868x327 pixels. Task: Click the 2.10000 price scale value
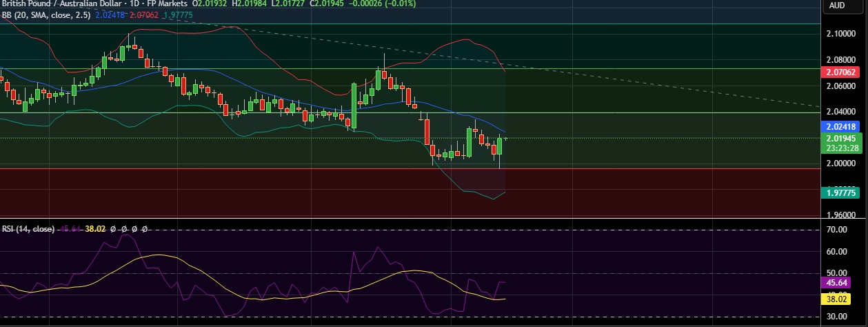pyautogui.click(x=841, y=34)
